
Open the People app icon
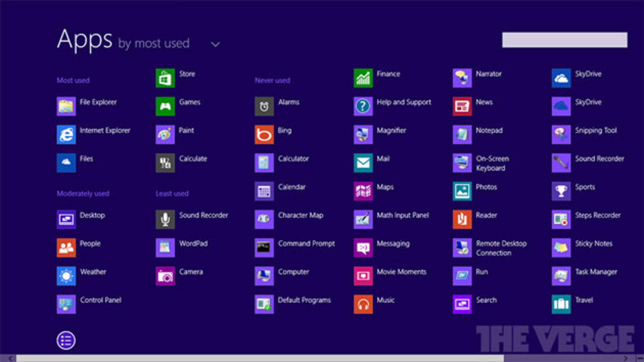[x=66, y=248]
